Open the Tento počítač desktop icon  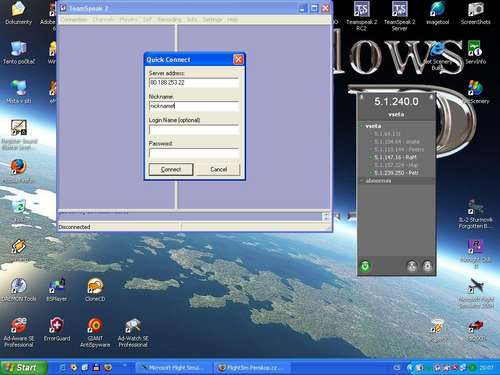pyautogui.click(x=18, y=53)
